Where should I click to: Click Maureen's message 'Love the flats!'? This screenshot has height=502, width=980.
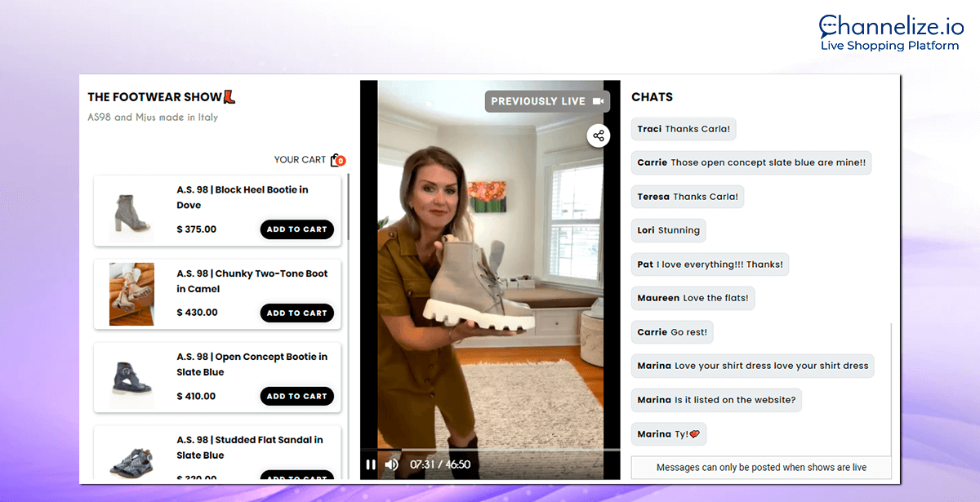click(x=693, y=298)
